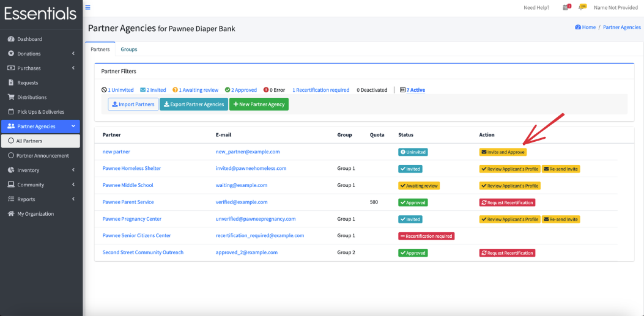The width and height of the screenshot is (644, 316).
Task: Click the Pick Ups & Deliveries calendar icon
Action: [11, 112]
